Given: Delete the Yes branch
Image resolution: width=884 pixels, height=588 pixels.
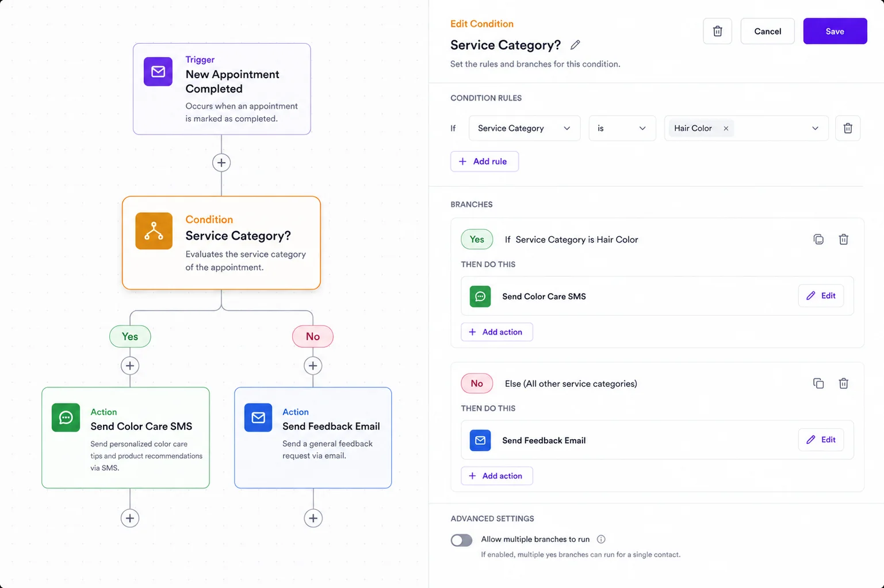Looking at the screenshot, I should [x=843, y=239].
